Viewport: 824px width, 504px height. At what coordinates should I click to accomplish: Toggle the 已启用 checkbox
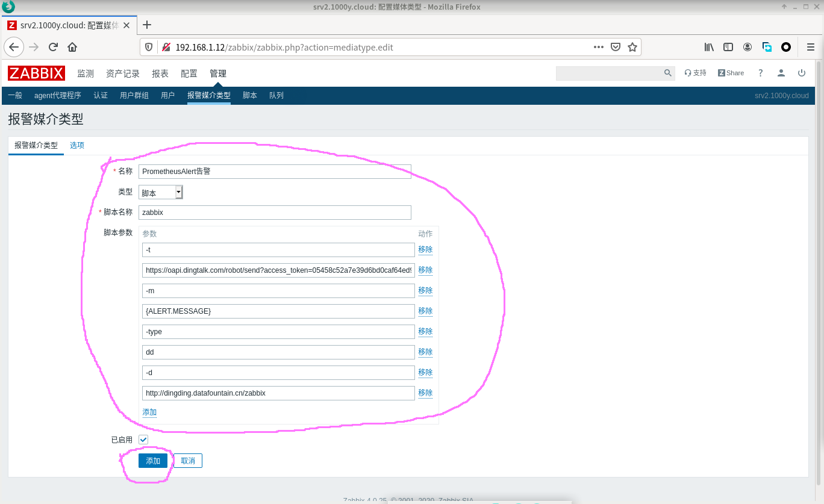143,440
